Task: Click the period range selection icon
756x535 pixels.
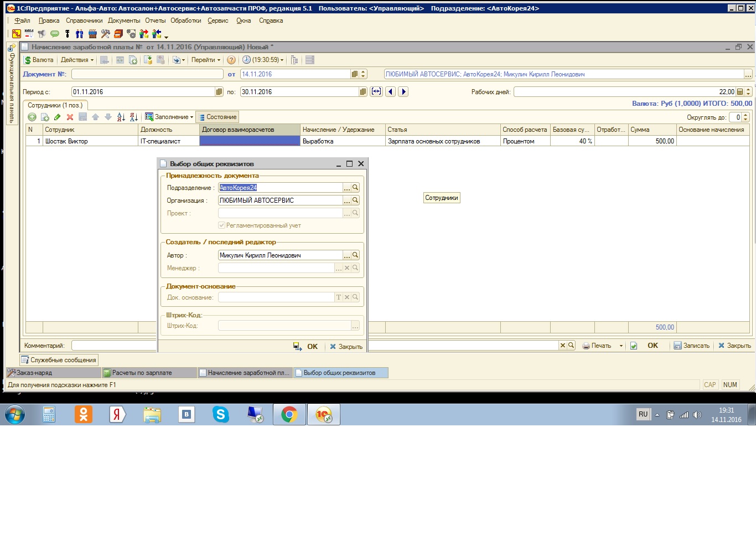Action: pyautogui.click(x=376, y=92)
